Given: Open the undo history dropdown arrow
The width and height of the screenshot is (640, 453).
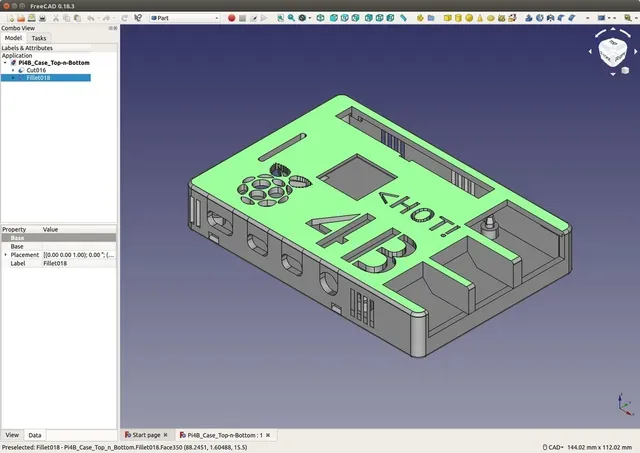Looking at the screenshot, I should pyautogui.click(x=98, y=18).
